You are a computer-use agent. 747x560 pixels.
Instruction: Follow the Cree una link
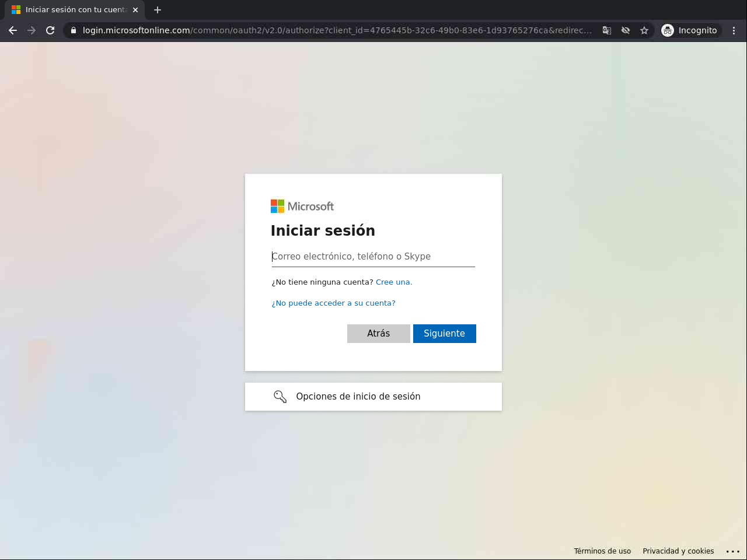394,282
